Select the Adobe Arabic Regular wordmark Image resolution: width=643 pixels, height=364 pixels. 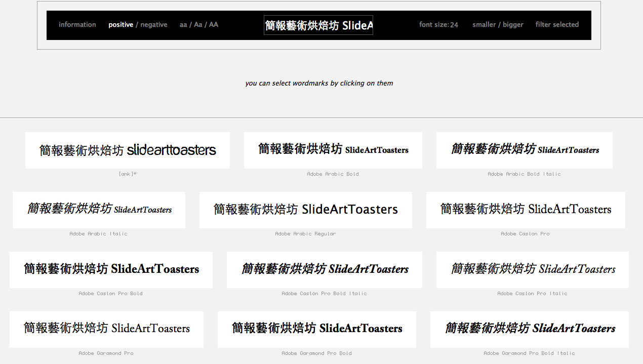point(306,210)
